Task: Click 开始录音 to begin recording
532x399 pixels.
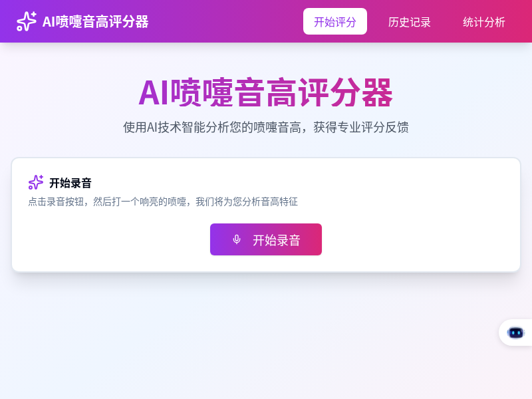Action: click(x=266, y=239)
